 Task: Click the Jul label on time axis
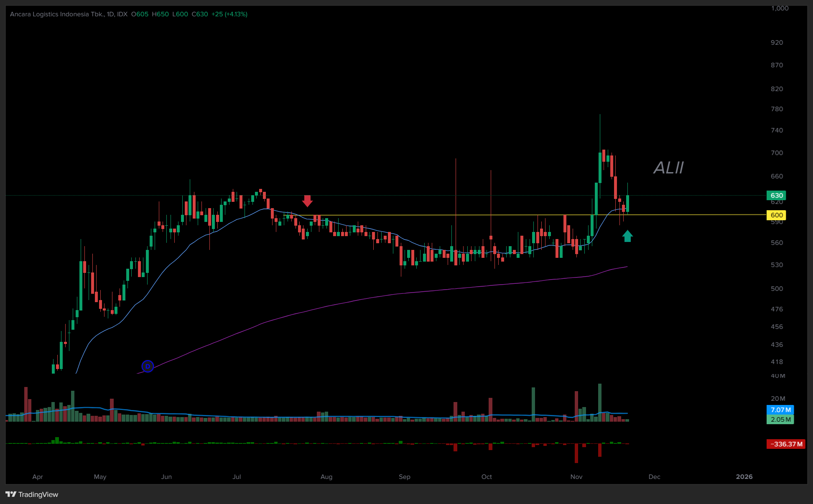tap(237, 477)
